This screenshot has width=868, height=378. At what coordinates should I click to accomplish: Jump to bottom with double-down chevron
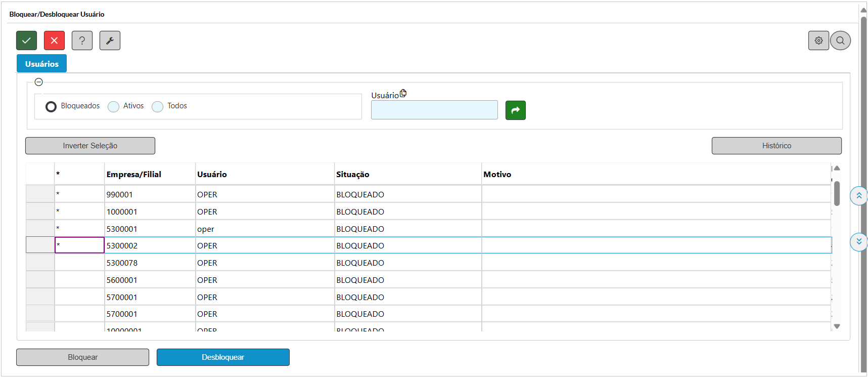(858, 242)
